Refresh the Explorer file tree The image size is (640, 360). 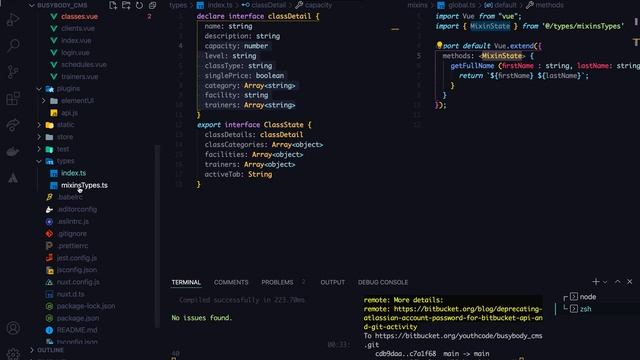point(139,5)
